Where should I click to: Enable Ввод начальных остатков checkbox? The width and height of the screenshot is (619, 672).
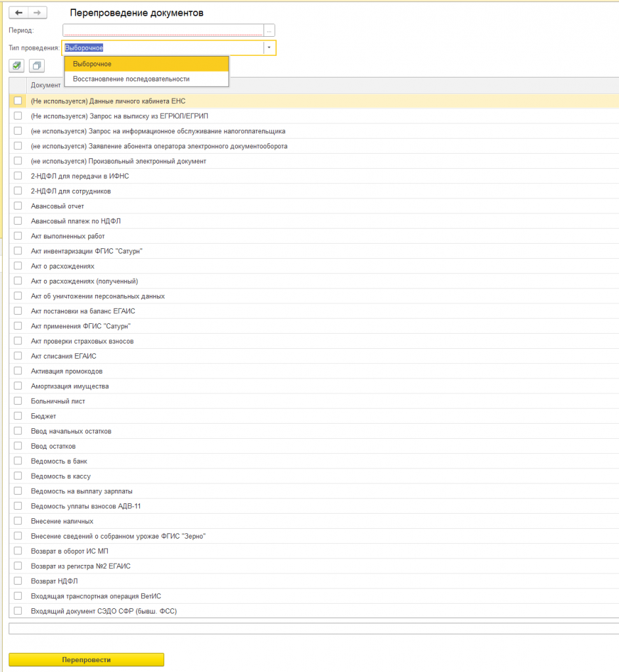click(18, 431)
